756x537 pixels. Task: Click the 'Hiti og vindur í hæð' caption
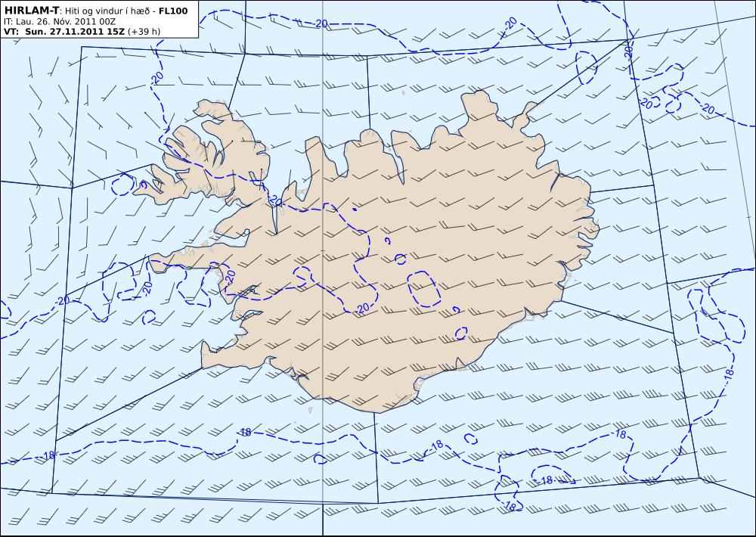tap(108, 11)
